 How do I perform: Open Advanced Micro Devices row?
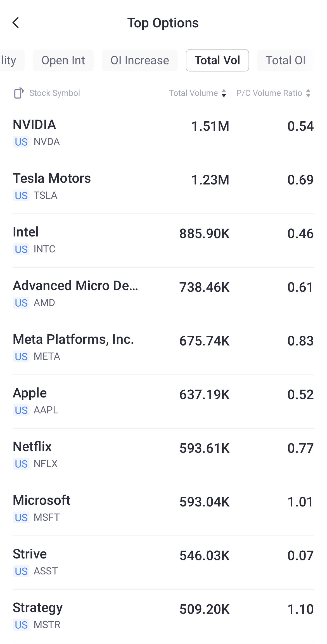pyautogui.click(x=163, y=294)
